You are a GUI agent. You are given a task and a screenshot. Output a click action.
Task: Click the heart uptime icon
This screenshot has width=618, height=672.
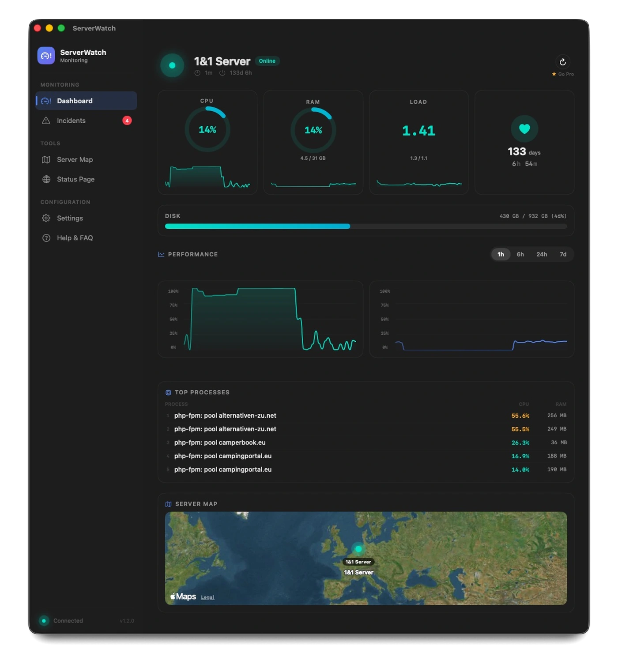524,129
